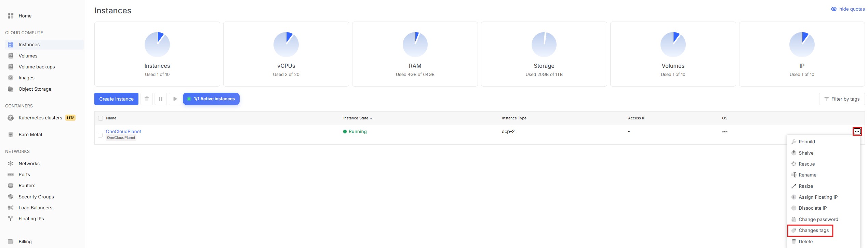Go to Object Storage in sidebar
The height and width of the screenshot is (248, 868).
[35, 89]
